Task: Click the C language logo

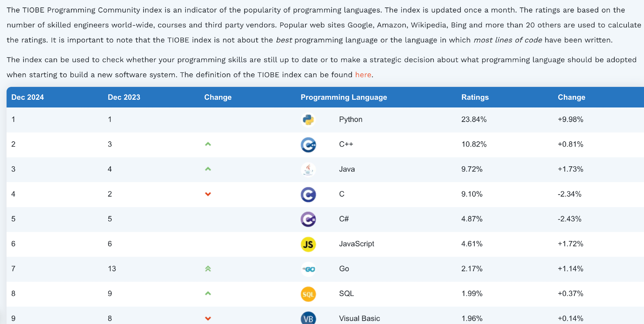Action: [308, 194]
